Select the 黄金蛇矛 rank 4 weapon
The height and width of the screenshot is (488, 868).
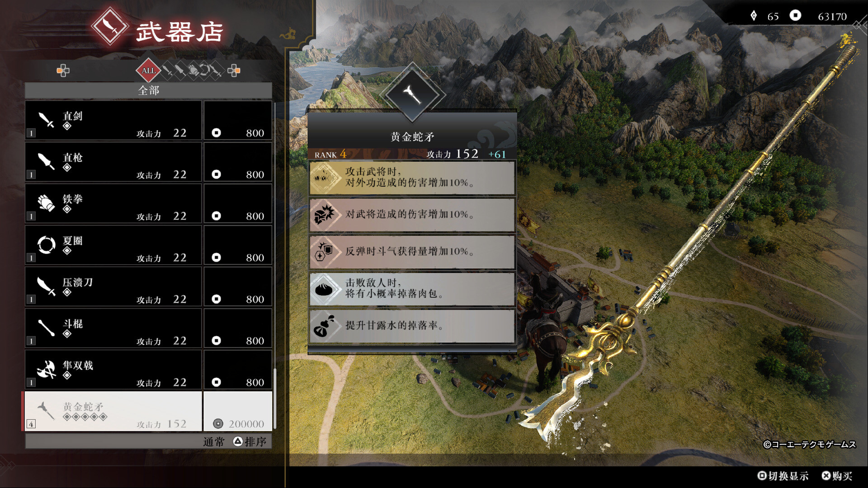click(113, 411)
